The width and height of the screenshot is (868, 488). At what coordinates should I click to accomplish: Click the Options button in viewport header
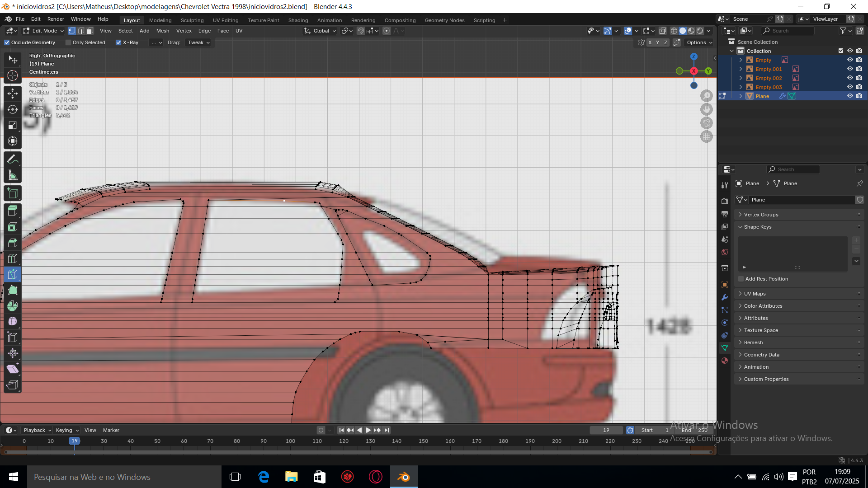[x=699, y=42]
